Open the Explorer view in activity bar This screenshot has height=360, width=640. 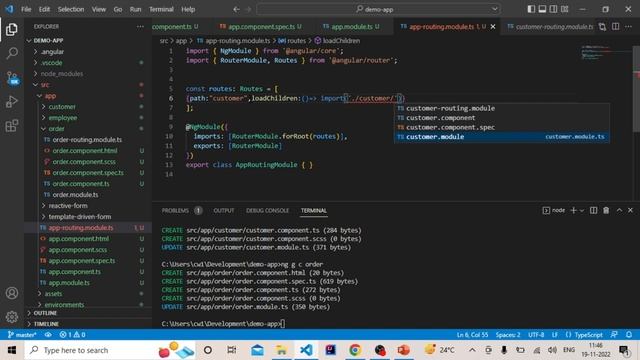click(x=12, y=29)
